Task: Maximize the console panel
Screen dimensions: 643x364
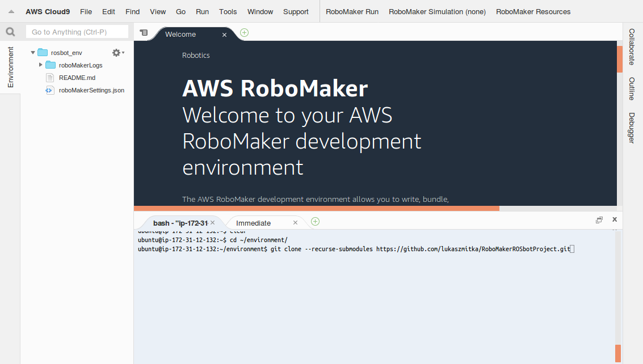Action: pos(599,220)
